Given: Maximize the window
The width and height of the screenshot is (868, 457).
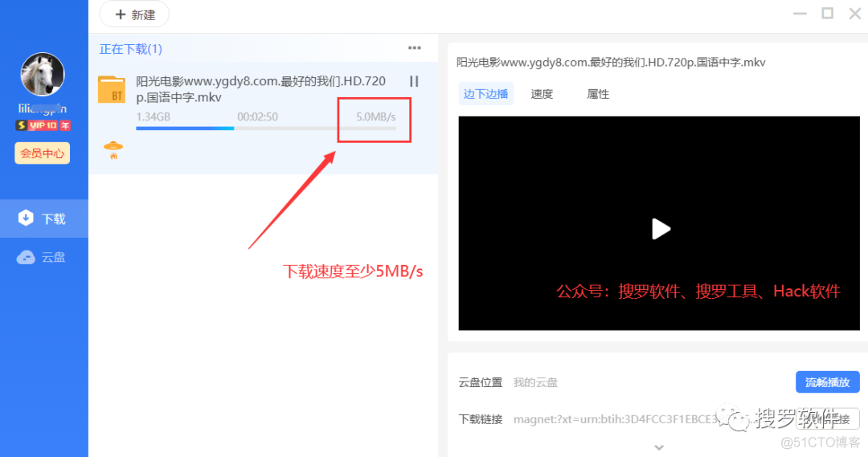Looking at the screenshot, I should pyautogui.click(x=828, y=14).
